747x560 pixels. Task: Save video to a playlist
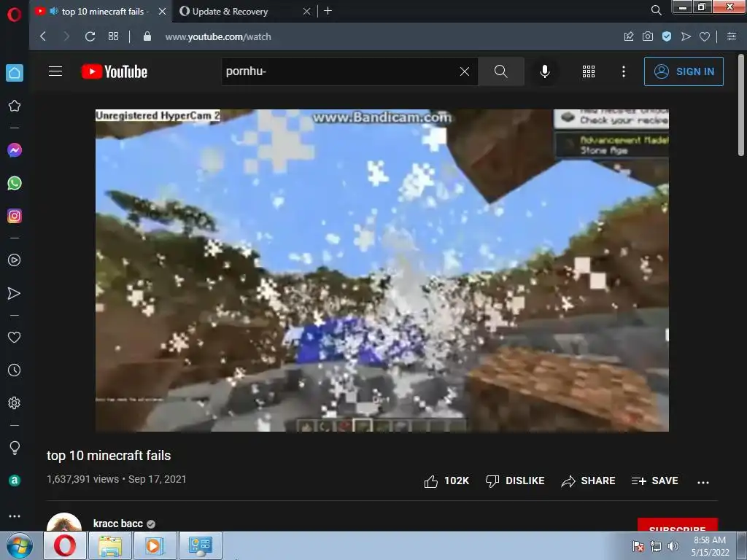[x=654, y=481]
